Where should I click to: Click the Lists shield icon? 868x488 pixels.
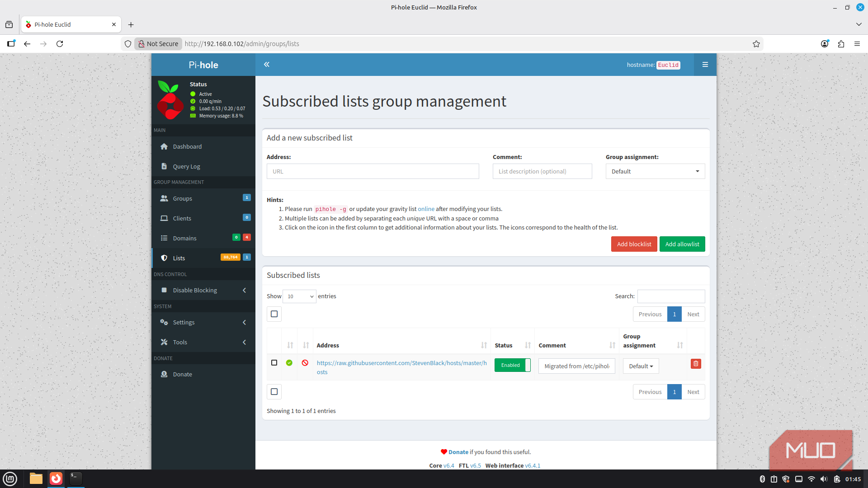[x=164, y=258]
